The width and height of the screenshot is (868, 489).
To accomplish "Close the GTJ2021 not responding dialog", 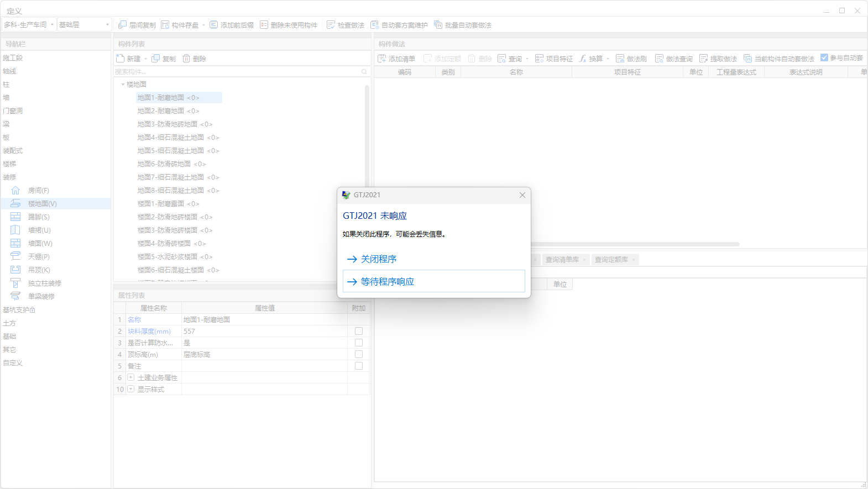I will click(x=522, y=195).
